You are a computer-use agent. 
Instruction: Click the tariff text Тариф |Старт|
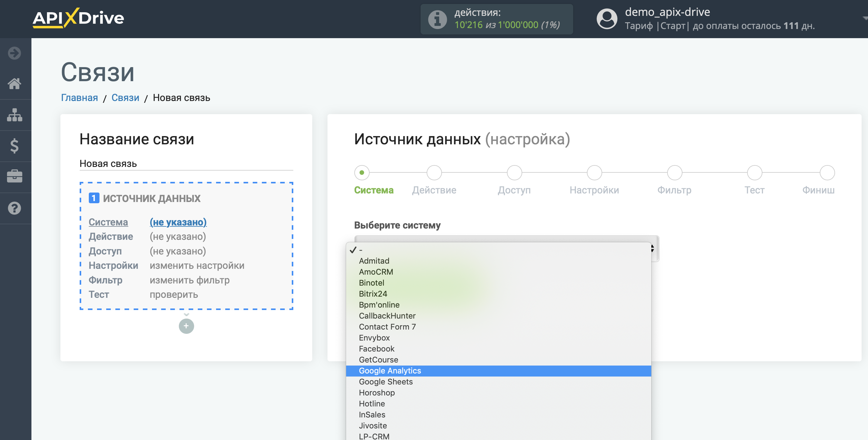click(657, 26)
